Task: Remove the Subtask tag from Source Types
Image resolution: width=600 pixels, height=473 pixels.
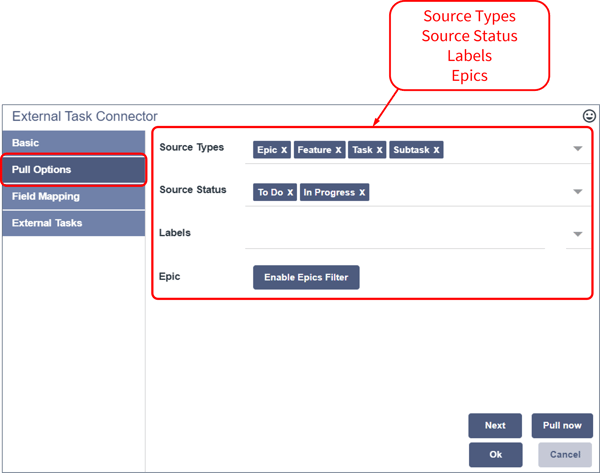Action: (436, 150)
